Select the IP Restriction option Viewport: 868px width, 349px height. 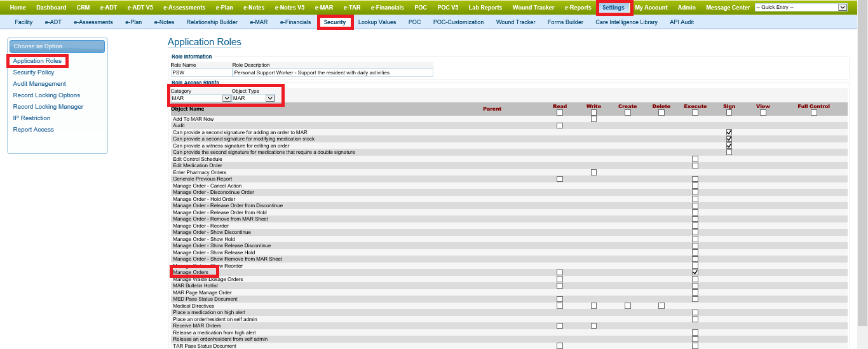(32, 118)
